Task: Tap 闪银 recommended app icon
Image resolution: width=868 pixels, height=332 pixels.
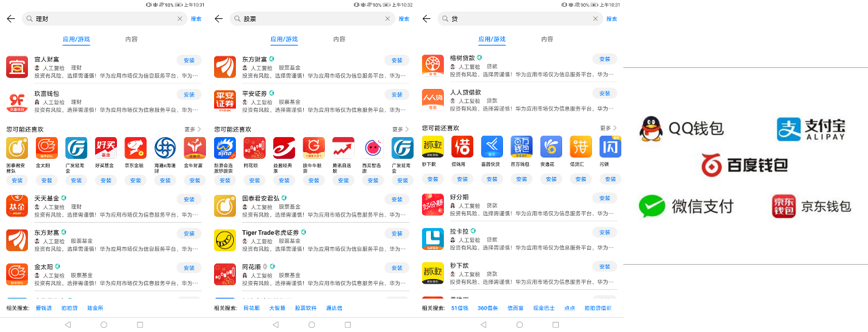Action: (610, 147)
